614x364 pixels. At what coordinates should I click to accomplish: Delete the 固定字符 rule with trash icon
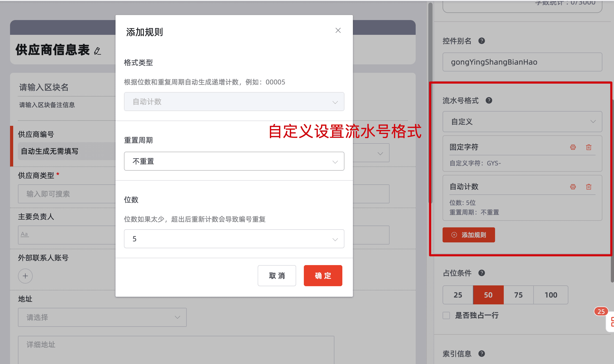tap(589, 147)
